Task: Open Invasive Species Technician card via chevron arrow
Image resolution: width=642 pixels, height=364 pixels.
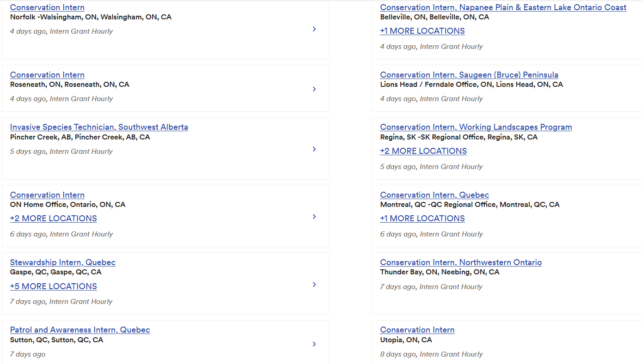Action: coord(314,149)
